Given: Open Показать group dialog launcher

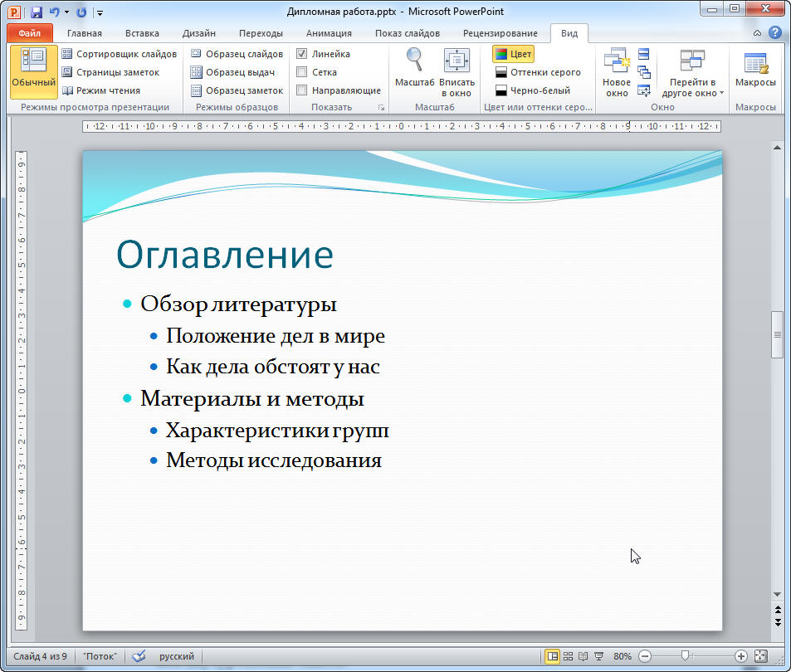Looking at the screenshot, I should 381,107.
